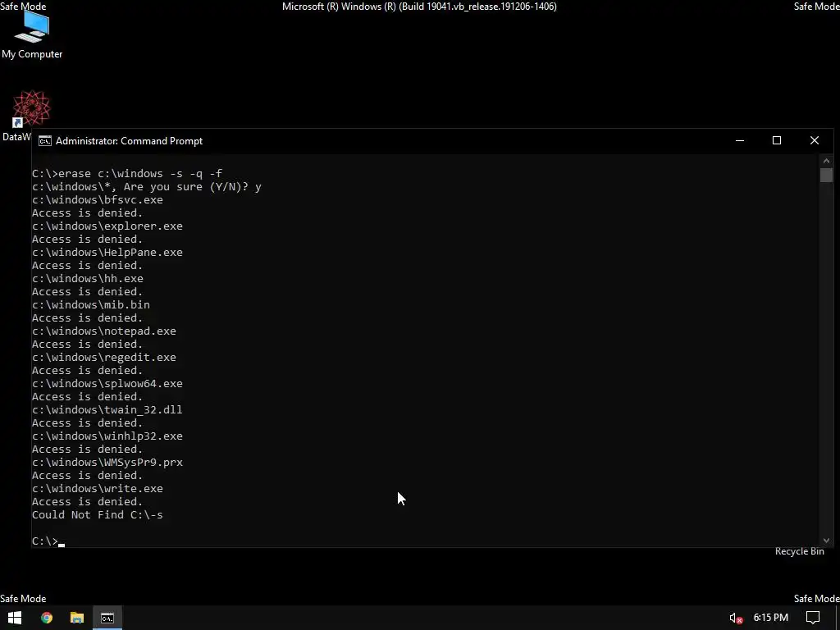Image resolution: width=840 pixels, height=630 pixels.
Task: Click the scrollbar up arrow
Action: [826, 161]
